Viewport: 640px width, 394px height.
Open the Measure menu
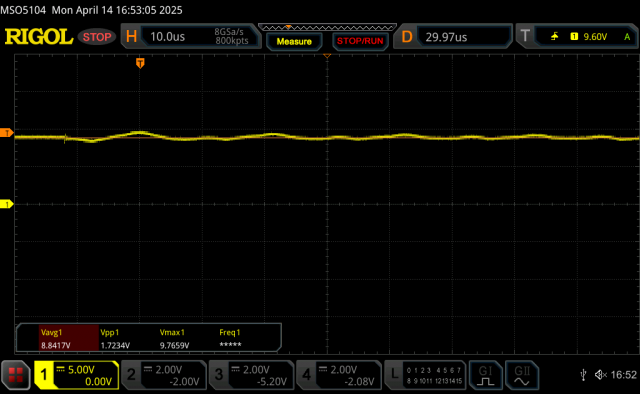pyautogui.click(x=294, y=41)
